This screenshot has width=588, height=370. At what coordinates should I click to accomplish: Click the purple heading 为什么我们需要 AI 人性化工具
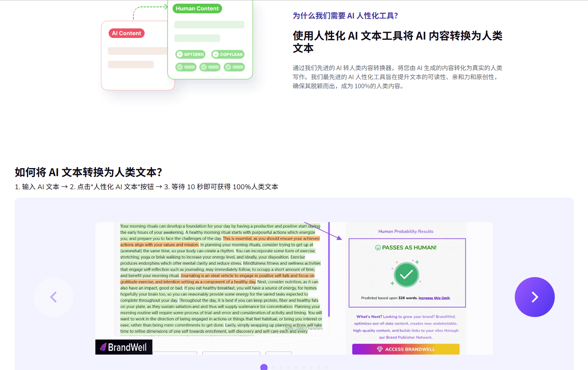click(345, 15)
